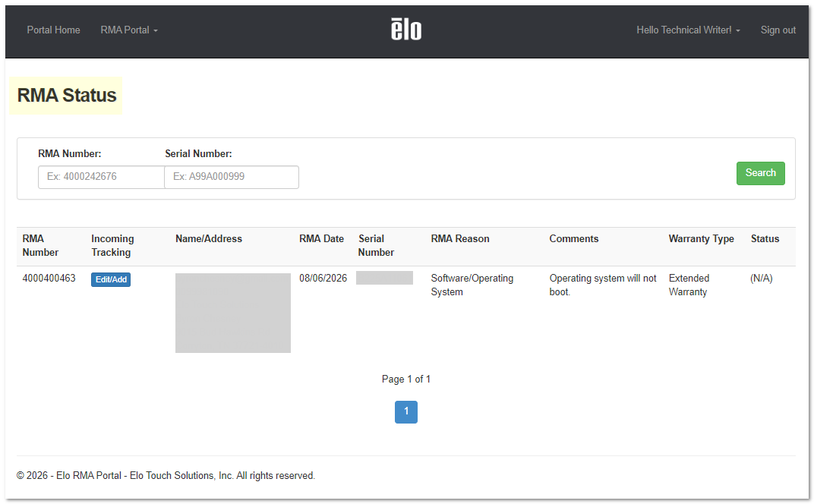Click Edit/Add for Incoming Tracking
Screen dimensions: 814x504
click(x=111, y=279)
